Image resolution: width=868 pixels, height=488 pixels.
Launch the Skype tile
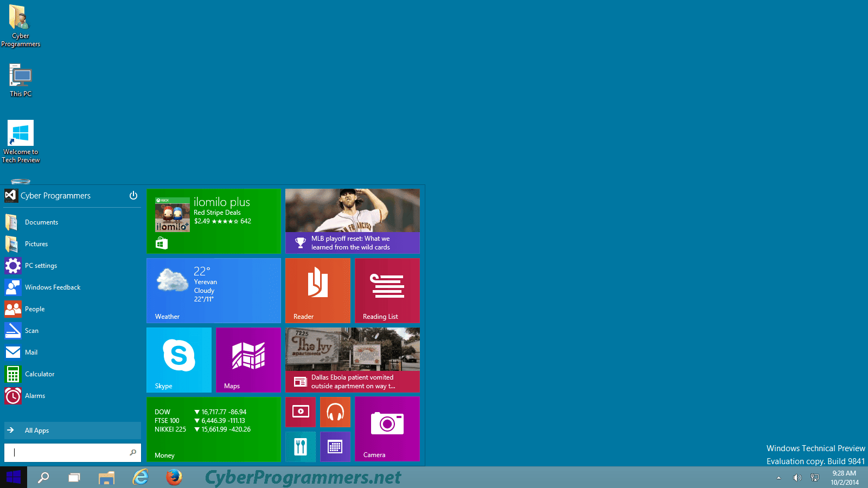point(179,360)
